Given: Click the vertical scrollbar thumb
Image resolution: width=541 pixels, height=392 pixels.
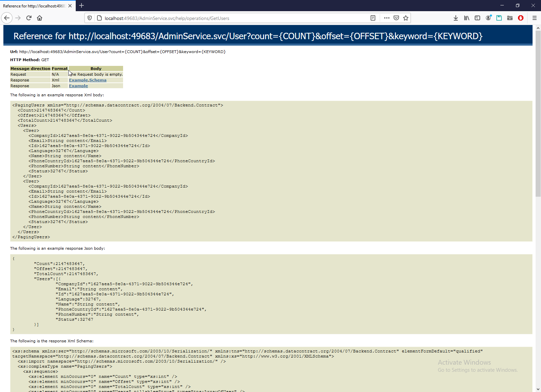Looking at the screenshot, I should [x=538, y=114].
